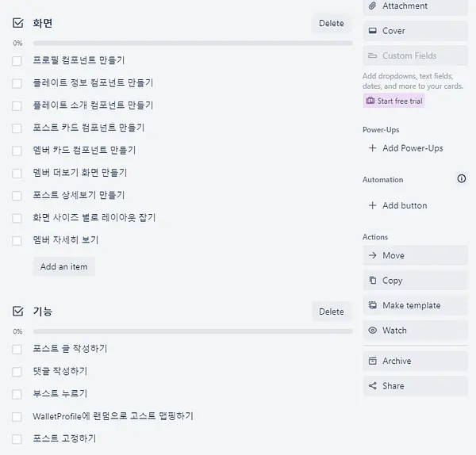Delete the 화면 checklist
This screenshot has height=455, width=476.
pyautogui.click(x=332, y=23)
